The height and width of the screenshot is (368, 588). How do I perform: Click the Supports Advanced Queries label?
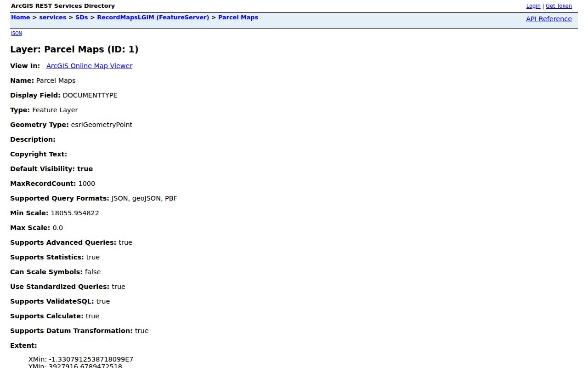pyautogui.click(x=63, y=242)
